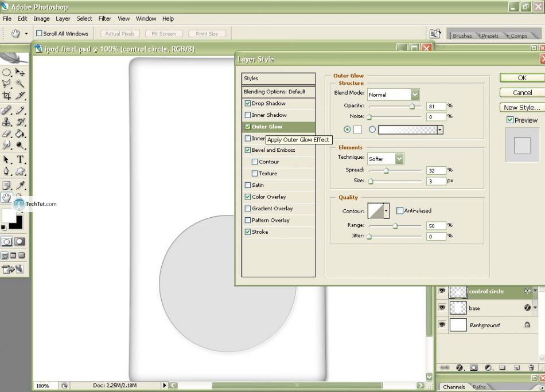Screen dimensions: 545x392
Task: Click the Hand tool in toolbox
Action: pos(6,197)
